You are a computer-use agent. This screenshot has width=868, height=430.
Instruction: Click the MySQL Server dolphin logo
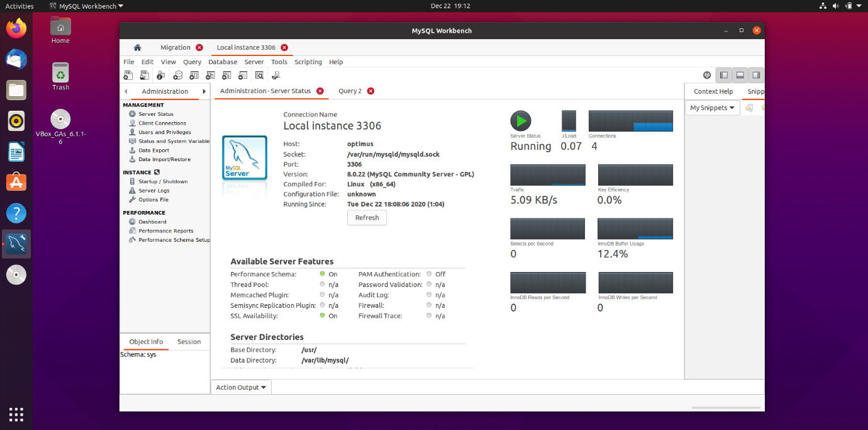(x=245, y=158)
